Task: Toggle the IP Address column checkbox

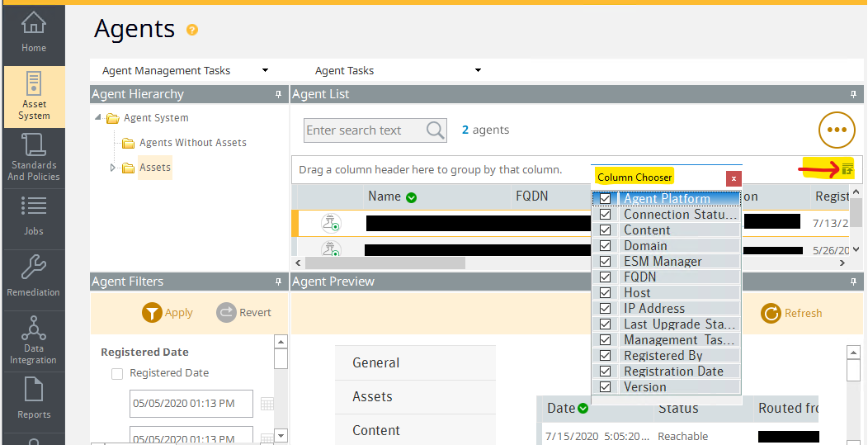Action: click(x=605, y=309)
